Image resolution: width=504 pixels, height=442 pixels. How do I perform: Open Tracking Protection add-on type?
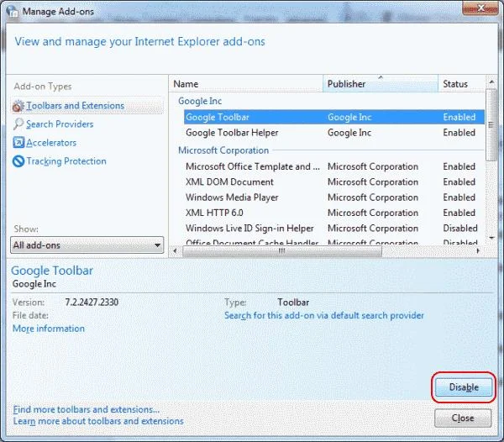pyautogui.click(x=66, y=161)
